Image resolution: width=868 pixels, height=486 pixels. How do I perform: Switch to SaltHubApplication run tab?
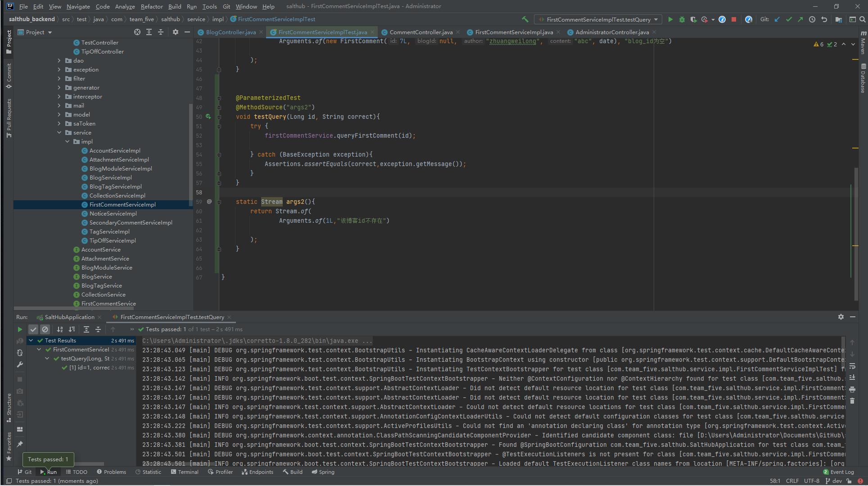click(x=69, y=317)
